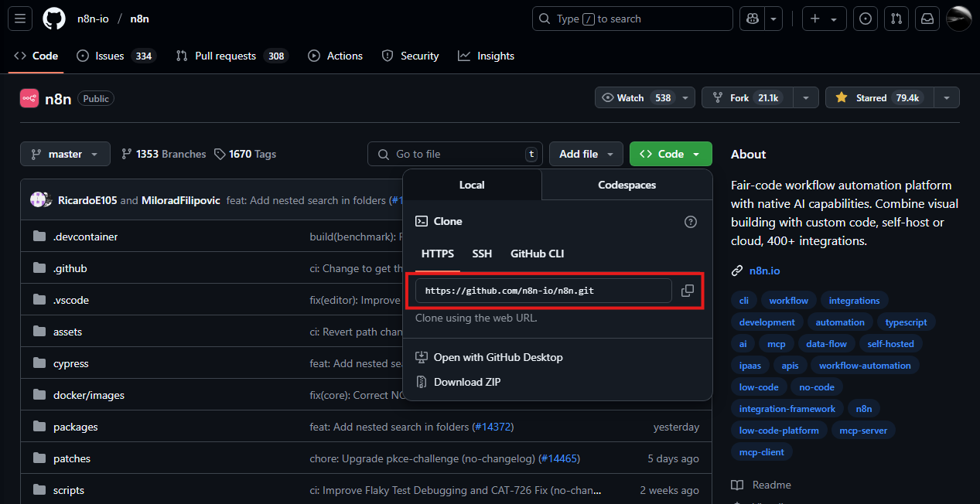Screen dimensions: 980x504
Task: View the 1670 Tags link
Action: tap(245, 154)
